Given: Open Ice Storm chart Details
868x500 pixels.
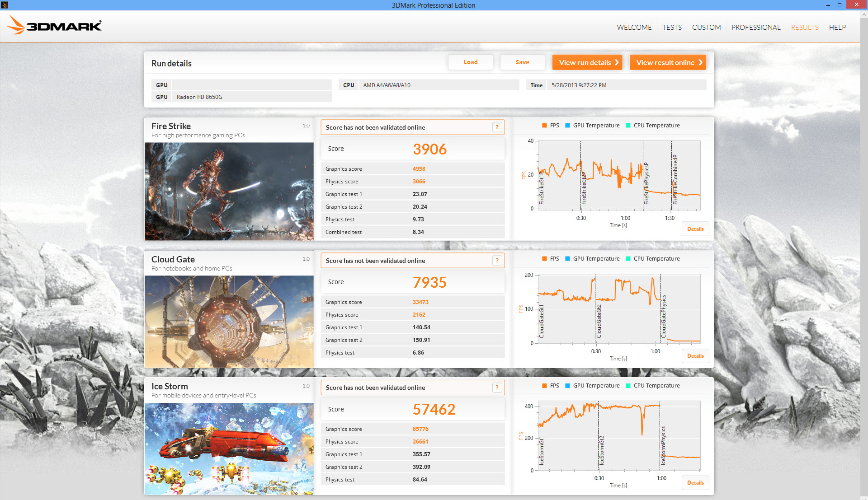Looking at the screenshot, I should coord(695,483).
